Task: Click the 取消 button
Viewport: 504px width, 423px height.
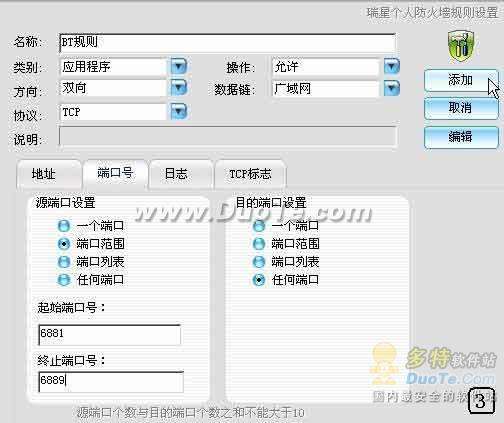Action: [461, 108]
